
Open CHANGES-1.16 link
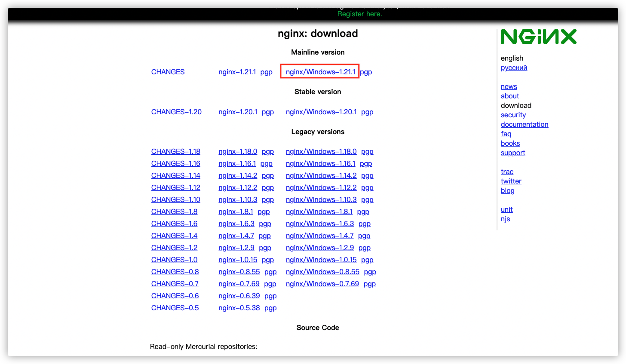point(175,164)
